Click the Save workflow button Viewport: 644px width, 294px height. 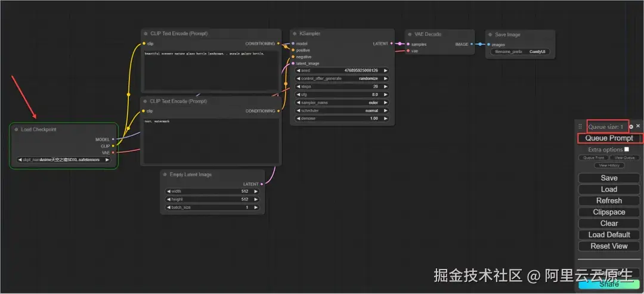tap(609, 178)
